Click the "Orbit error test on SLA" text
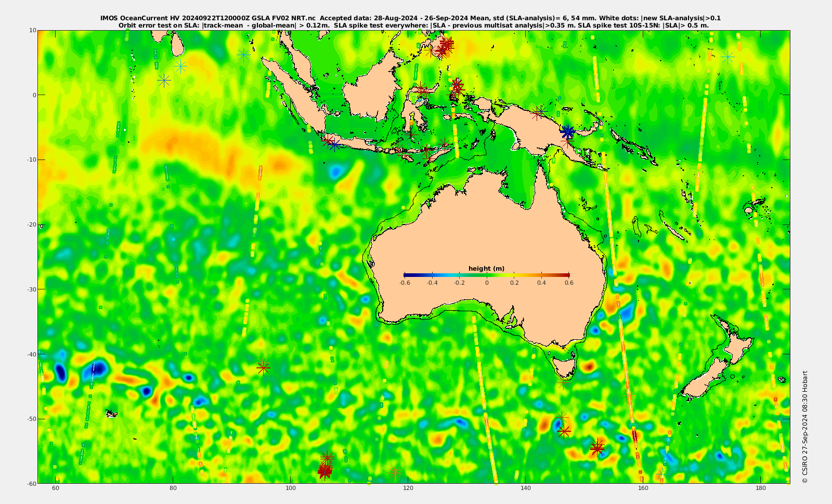Viewport: 832px width, 504px height. [x=159, y=25]
